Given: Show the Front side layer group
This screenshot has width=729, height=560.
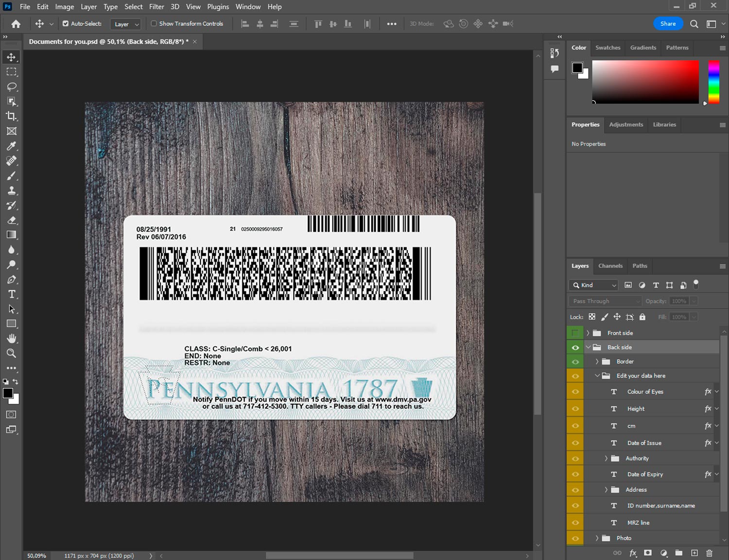Looking at the screenshot, I should [x=575, y=333].
